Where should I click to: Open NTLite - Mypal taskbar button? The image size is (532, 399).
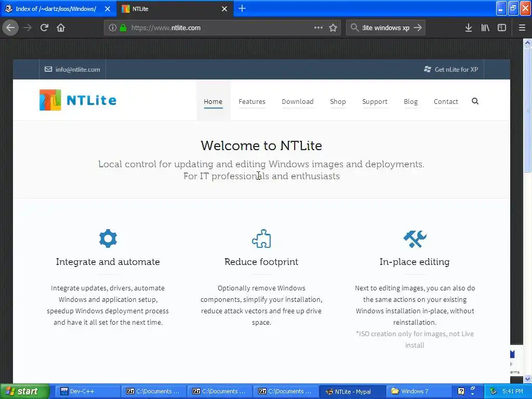pyautogui.click(x=352, y=391)
